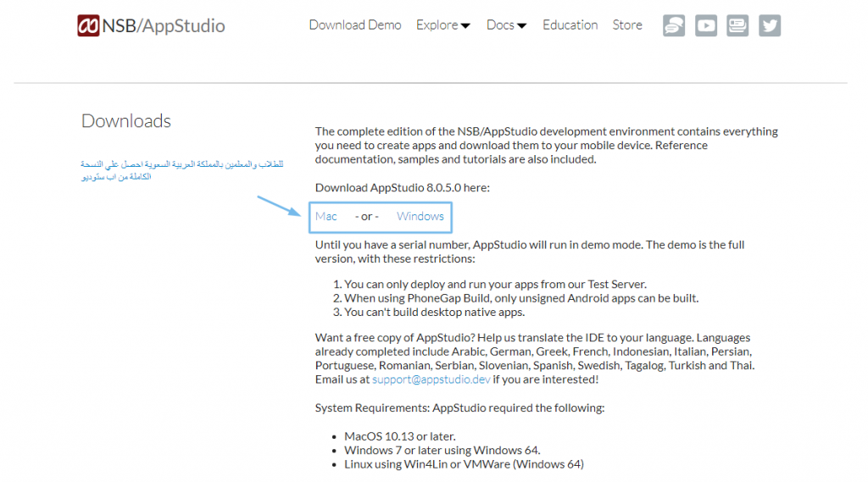Go to the Store page
The width and height of the screenshot is (868, 482).
[x=627, y=25]
